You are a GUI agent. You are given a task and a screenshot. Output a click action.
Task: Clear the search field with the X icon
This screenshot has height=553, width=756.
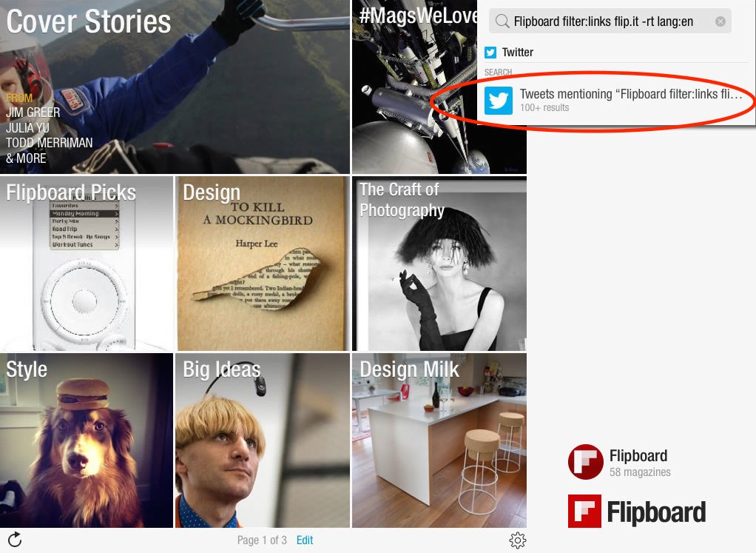(720, 21)
